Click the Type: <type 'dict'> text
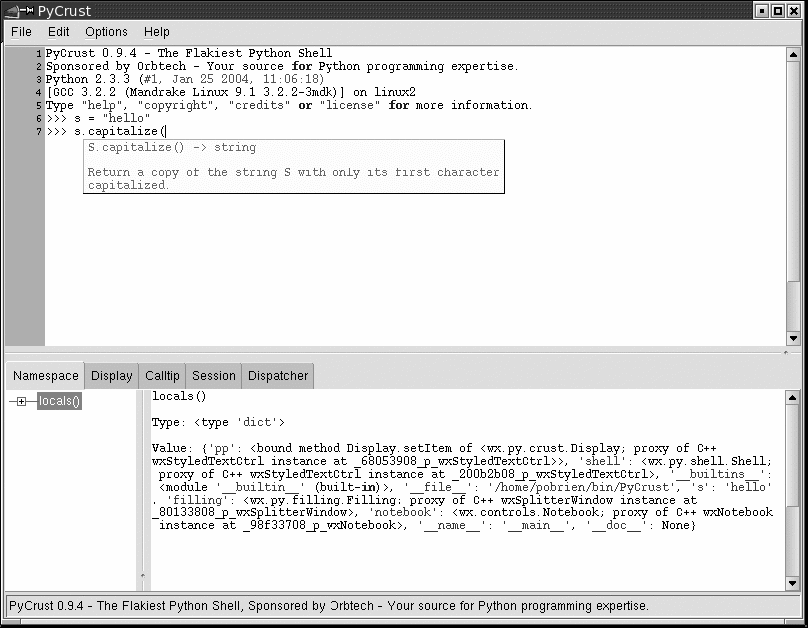The image size is (808, 628). click(x=218, y=422)
